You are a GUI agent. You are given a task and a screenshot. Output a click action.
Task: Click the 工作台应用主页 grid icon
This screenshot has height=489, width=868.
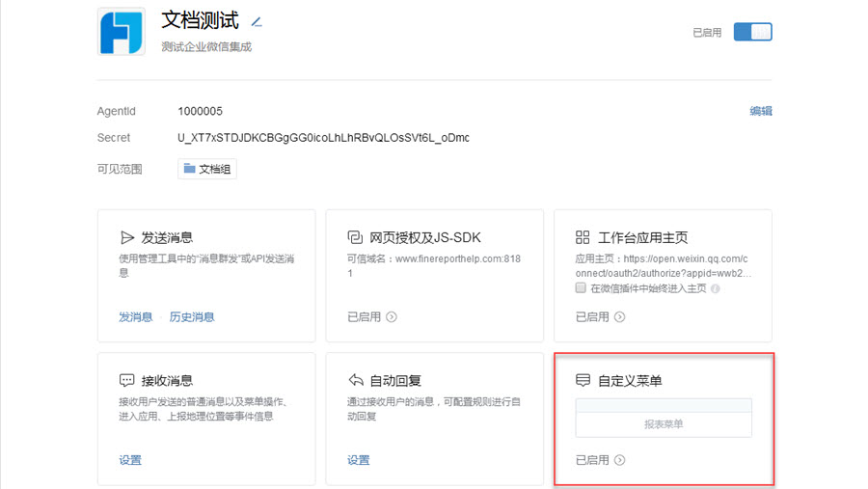[x=583, y=237]
